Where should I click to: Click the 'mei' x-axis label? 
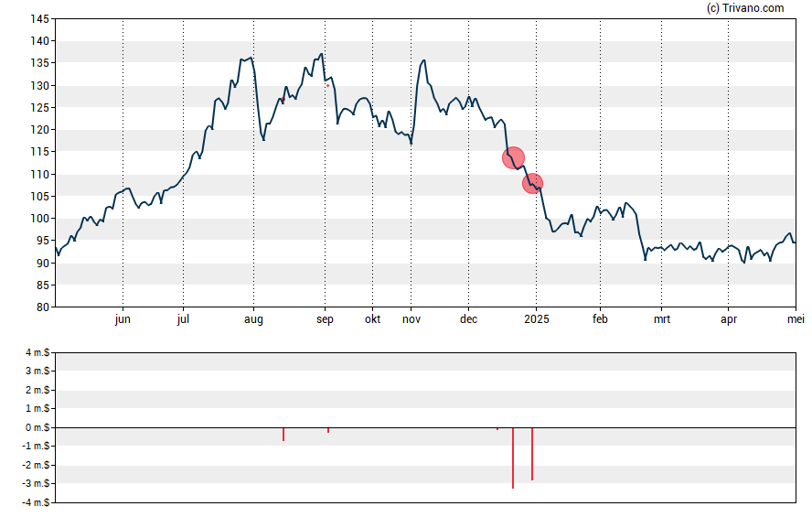[x=796, y=319]
